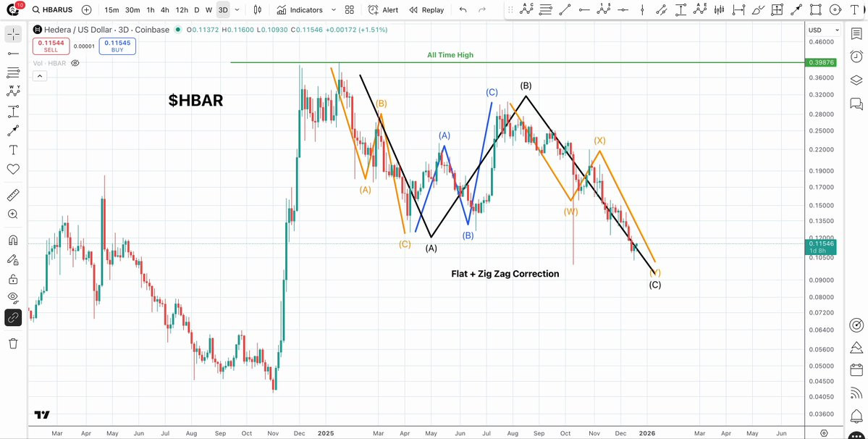Viewport: 868px width, 439px height.
Task: Select the 1h timeframe
Action: click(x=151, y=10)
